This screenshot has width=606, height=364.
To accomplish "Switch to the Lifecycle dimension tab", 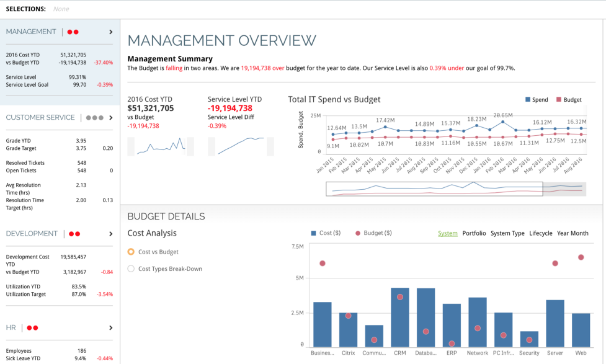I will (x=540, y=233).
